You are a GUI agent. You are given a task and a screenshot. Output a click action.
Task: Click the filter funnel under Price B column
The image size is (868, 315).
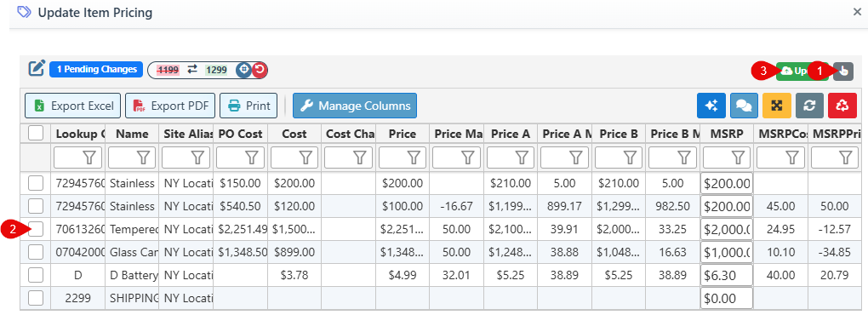pyautogui.click(x=630, y=158)
